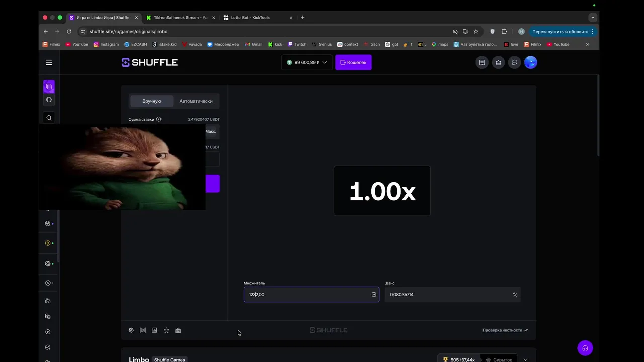Open the browser tab list chevron

click(593, 17)
